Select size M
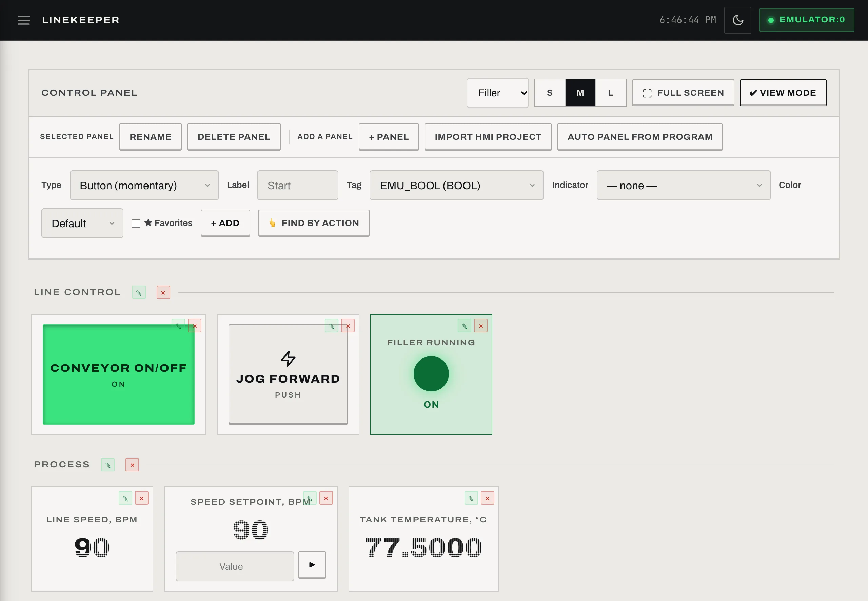Screen dimensions: 868x601 tap(580, 93)
